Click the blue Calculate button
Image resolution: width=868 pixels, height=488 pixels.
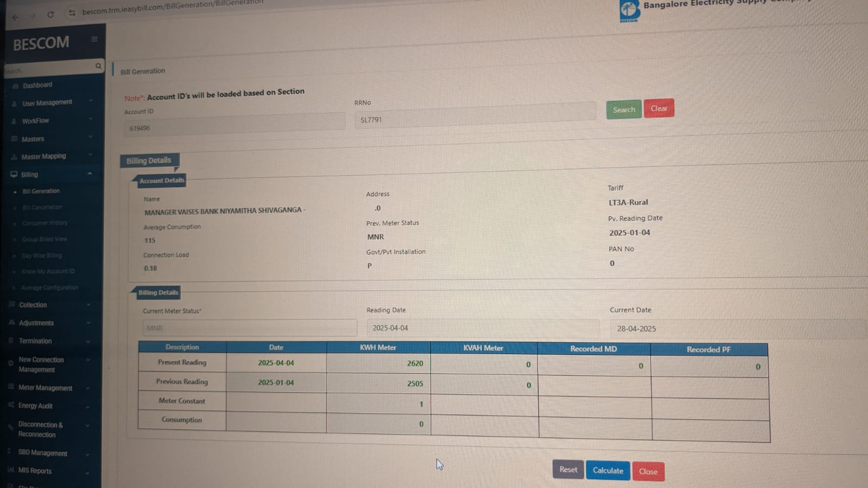tap(608, 471)
